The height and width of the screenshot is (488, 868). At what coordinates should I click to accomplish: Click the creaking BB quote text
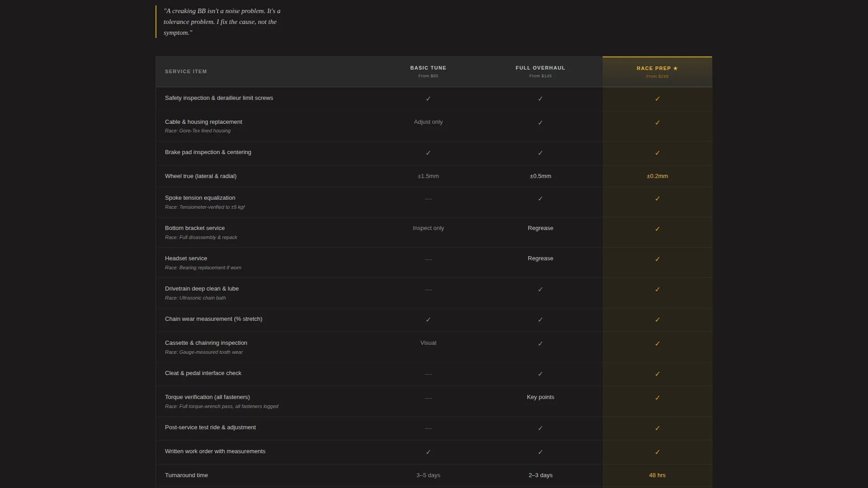coord(222,22)
